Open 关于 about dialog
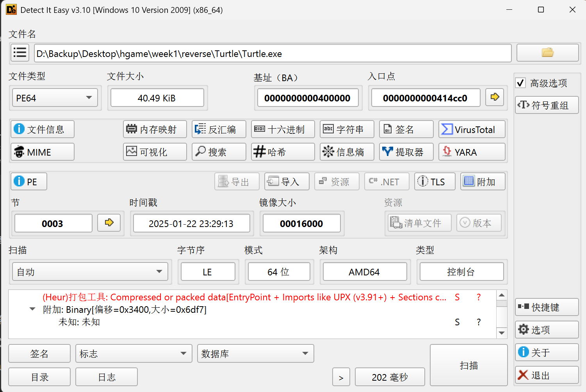Image resolution: width=586 pixels, height=392 pixels. point(547,352)
